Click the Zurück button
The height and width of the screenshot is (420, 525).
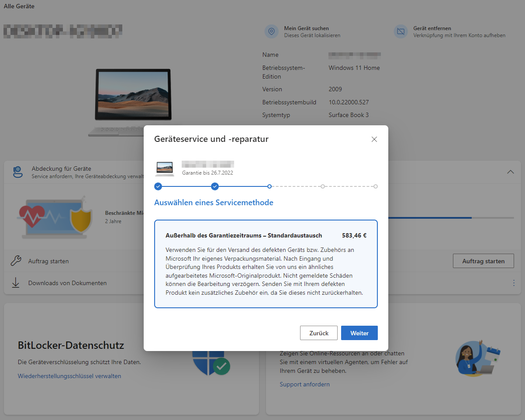[x=319, y=333]
